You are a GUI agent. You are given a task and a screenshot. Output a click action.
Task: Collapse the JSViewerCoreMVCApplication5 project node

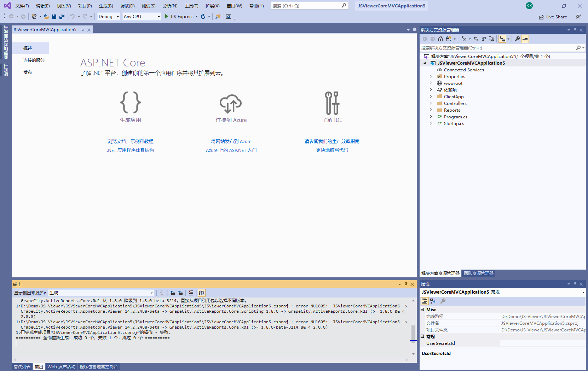point(425,63)
